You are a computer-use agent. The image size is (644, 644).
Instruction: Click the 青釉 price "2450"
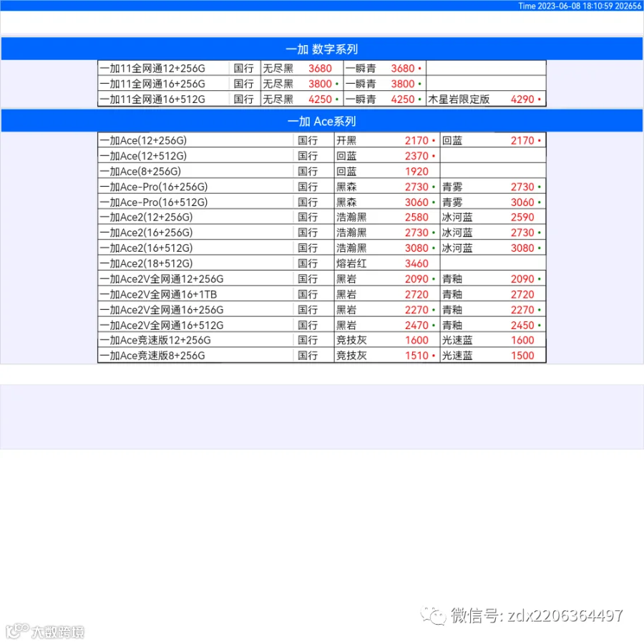(x=522, y=326)
